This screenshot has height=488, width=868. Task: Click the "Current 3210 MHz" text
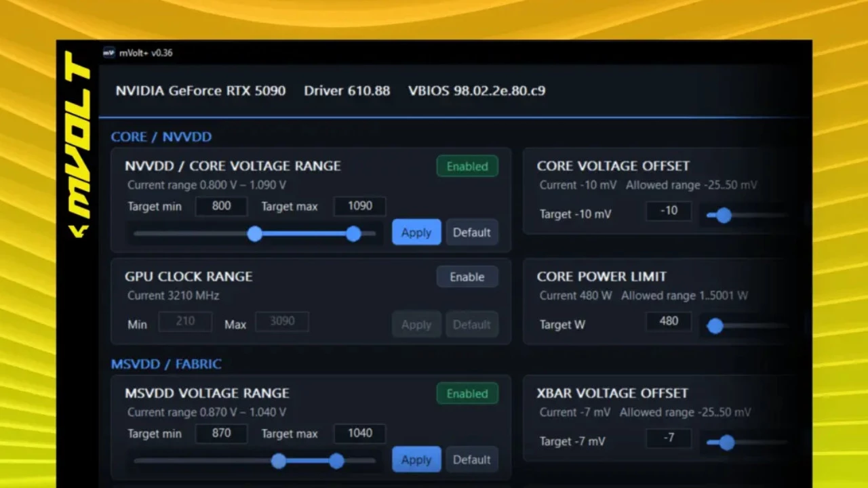[174, 296]
